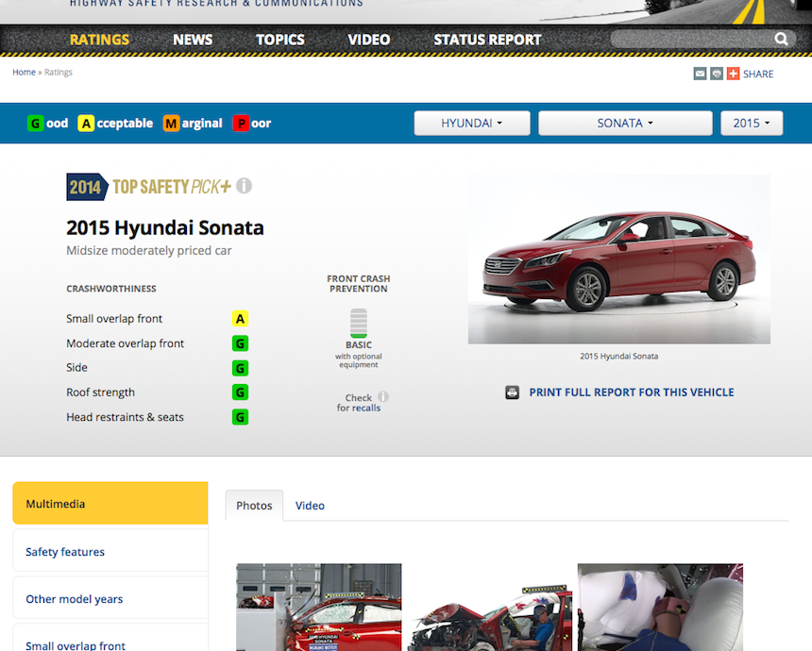The width and height of the screenshot is (812, 651).
Task: Click the Head restraints & seats label
Action: tap(125, 417)
